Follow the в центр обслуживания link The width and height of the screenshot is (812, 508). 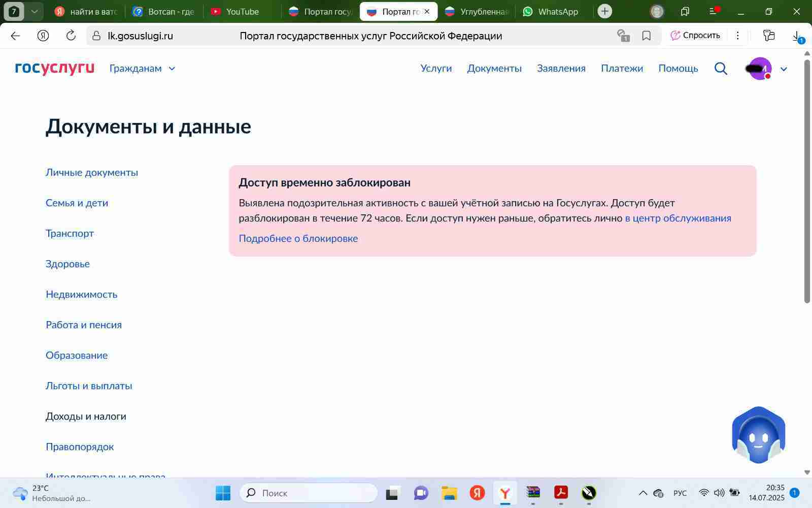(x=678, y=218)
